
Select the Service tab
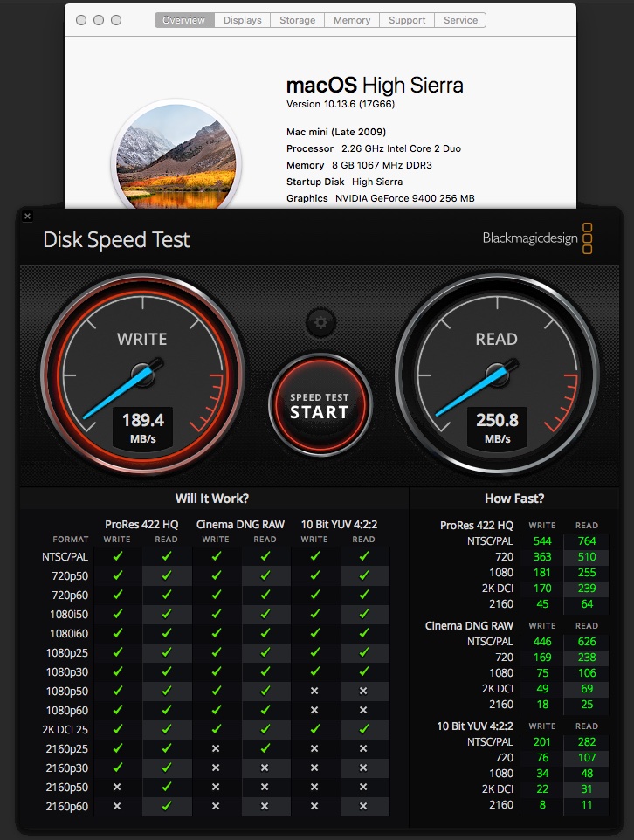tap(460, 20)
